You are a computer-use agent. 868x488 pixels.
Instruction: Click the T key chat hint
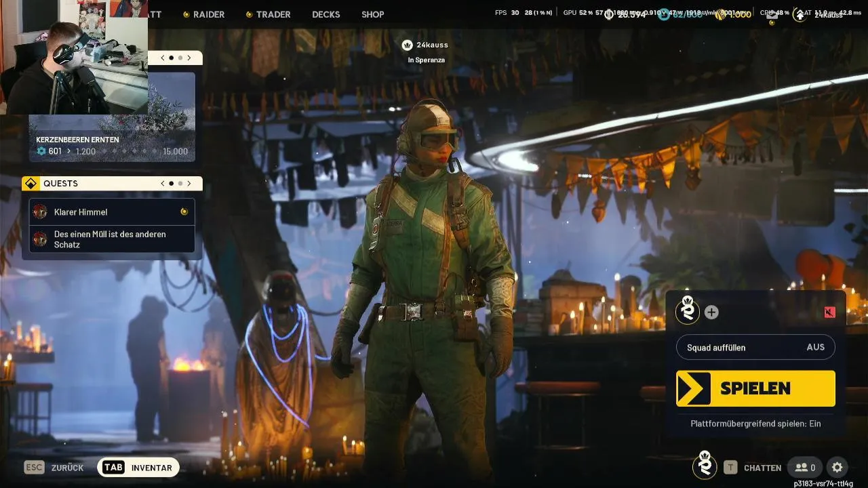pyautogui.click(x=730, y=468)
